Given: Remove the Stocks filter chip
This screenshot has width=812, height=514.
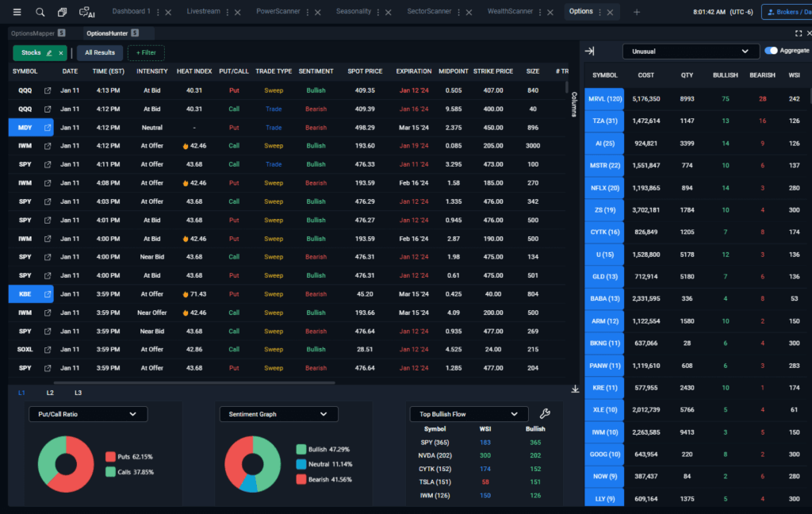Looking at the screenshot, I should pos(60,53).
